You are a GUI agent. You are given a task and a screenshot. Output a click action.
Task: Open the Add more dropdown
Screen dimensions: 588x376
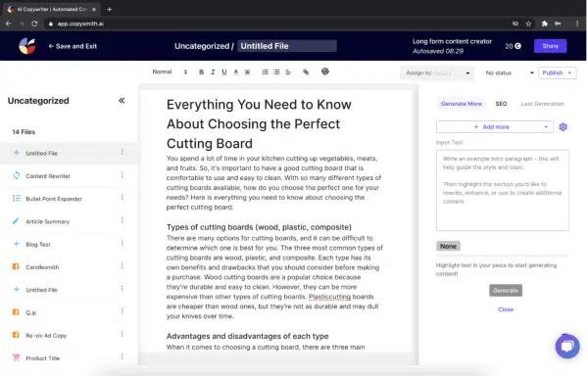coord(494,127)
